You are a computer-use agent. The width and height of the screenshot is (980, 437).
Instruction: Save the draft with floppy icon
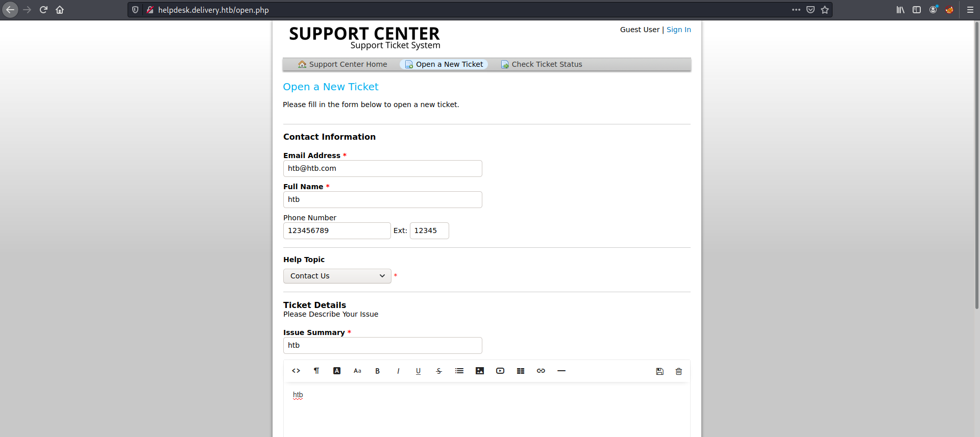660,371
